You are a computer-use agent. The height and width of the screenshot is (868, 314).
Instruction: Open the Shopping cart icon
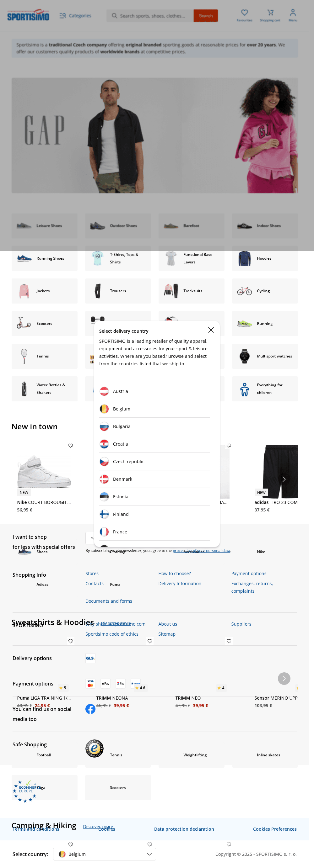(270, 15)
